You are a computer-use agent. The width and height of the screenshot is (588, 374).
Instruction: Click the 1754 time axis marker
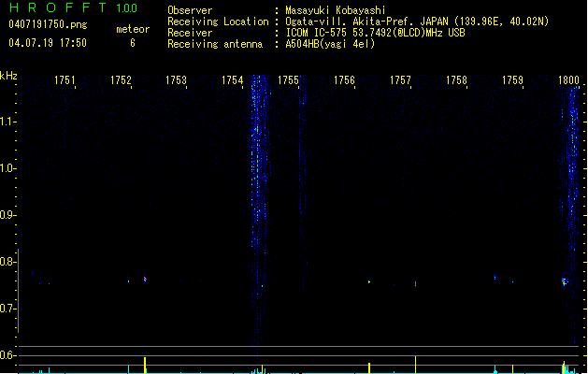coord(232,80)
